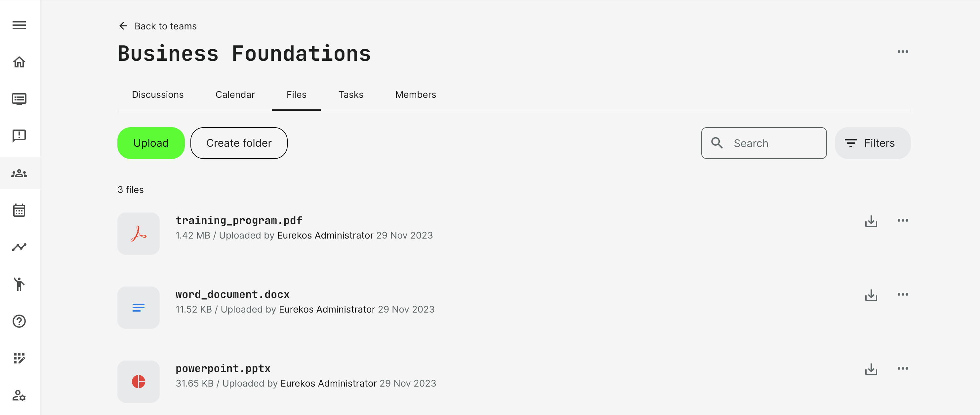This screenshot has width=980, height=415.
Task: Click the help question-mark icon
Action: point(19,321)
